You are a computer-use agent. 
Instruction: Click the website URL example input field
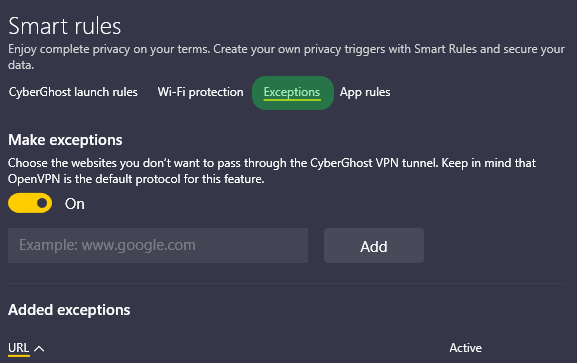point(158,245)
